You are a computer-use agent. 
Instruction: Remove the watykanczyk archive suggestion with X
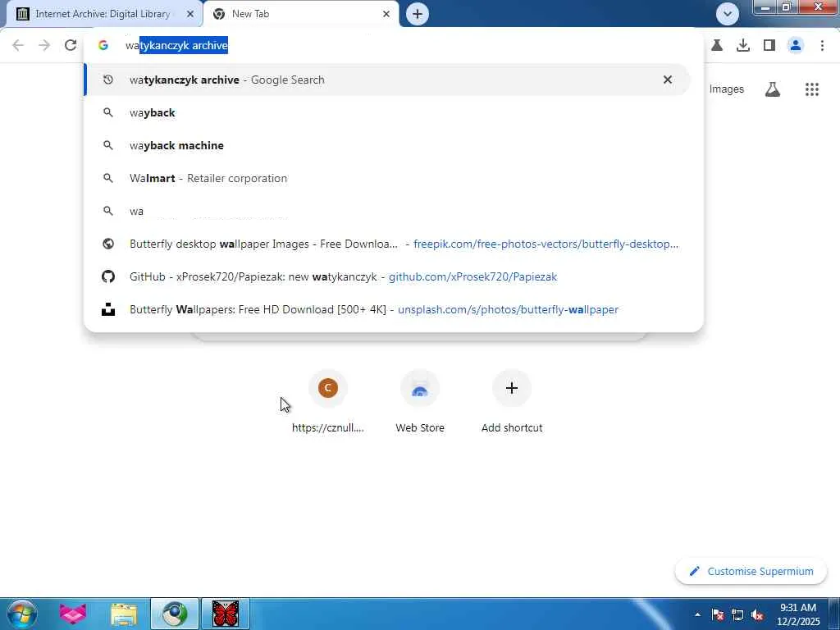(668, 80)
